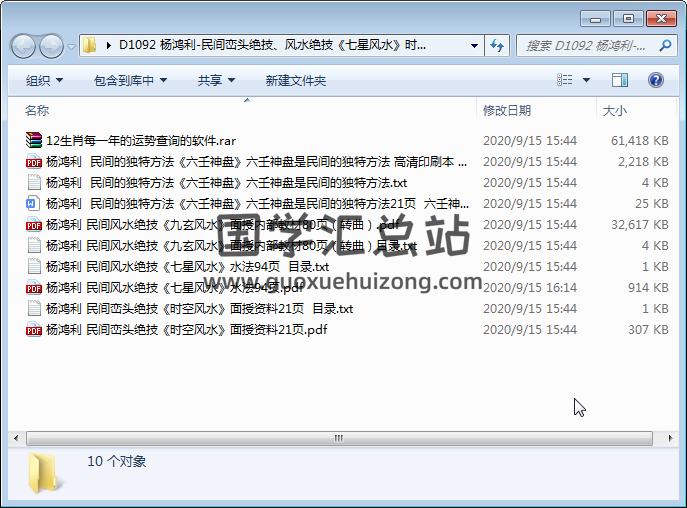Refresh the folder view
Image resolution: width=687 pixels, height=508 pixels.
click(497, 46)
